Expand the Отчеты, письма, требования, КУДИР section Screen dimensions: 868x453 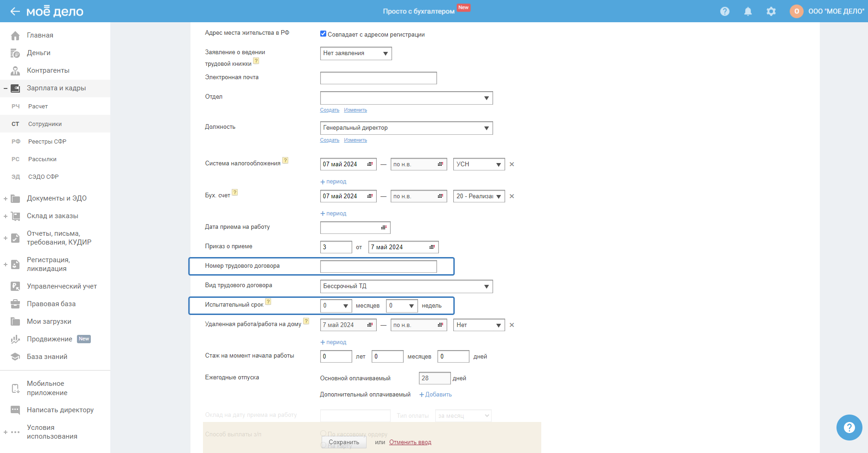pyautogui.click(x=6, y=238)
